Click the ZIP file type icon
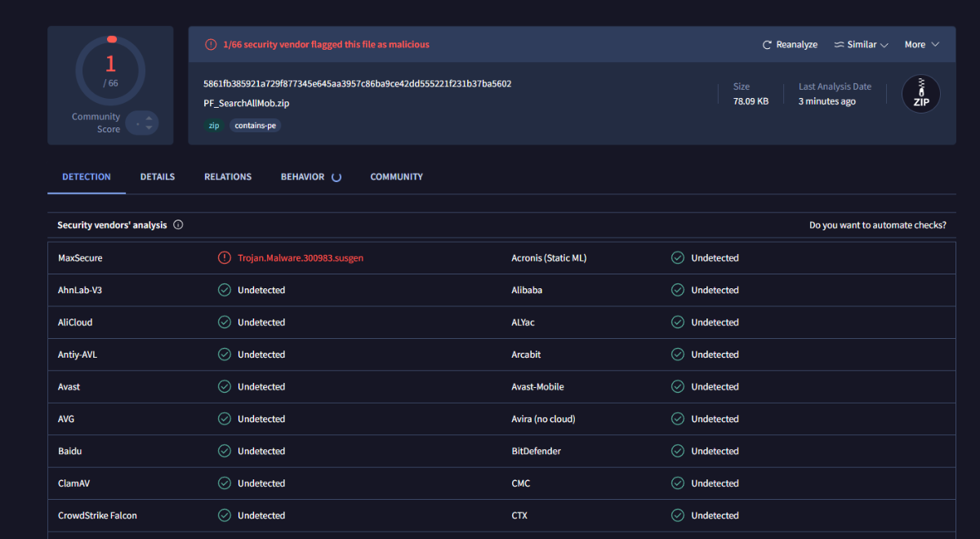980x539 pixels. pos(920,94)
